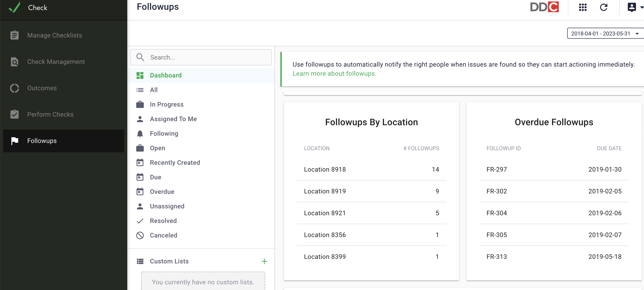
Task: Click the Followups By Location title
Action: click(371, 122)
